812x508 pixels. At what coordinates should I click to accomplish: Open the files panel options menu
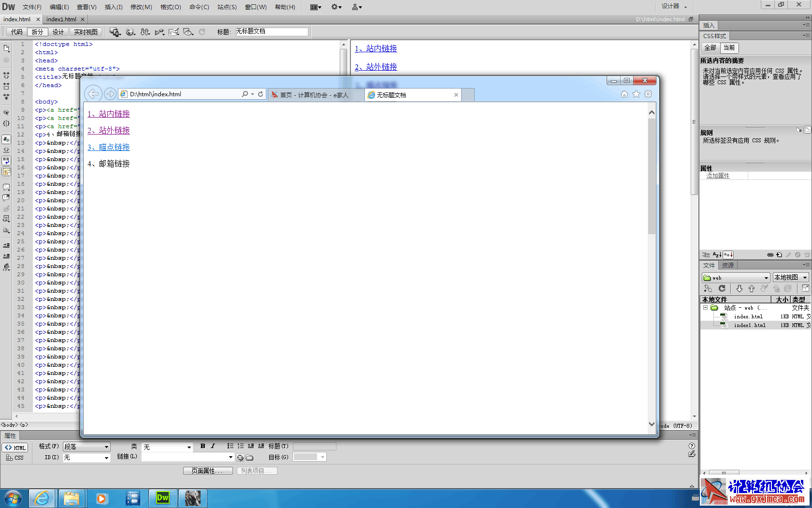tap(806, 265)
